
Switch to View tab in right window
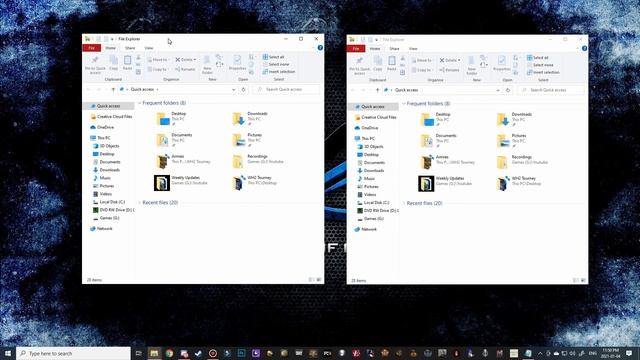point(413,49)
